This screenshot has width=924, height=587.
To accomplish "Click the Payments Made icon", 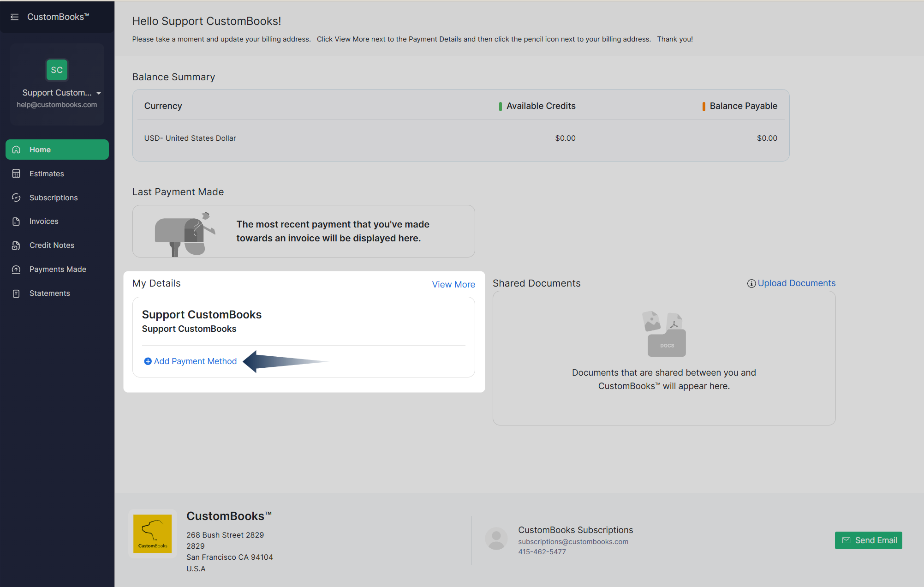I will click(16, 270).
